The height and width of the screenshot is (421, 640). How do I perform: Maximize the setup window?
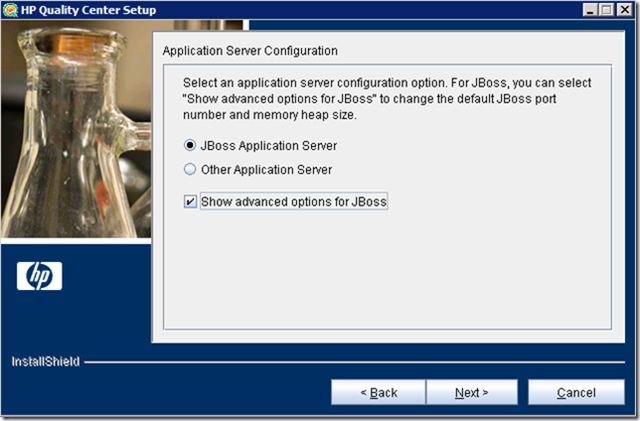click(x=607, y=9)
